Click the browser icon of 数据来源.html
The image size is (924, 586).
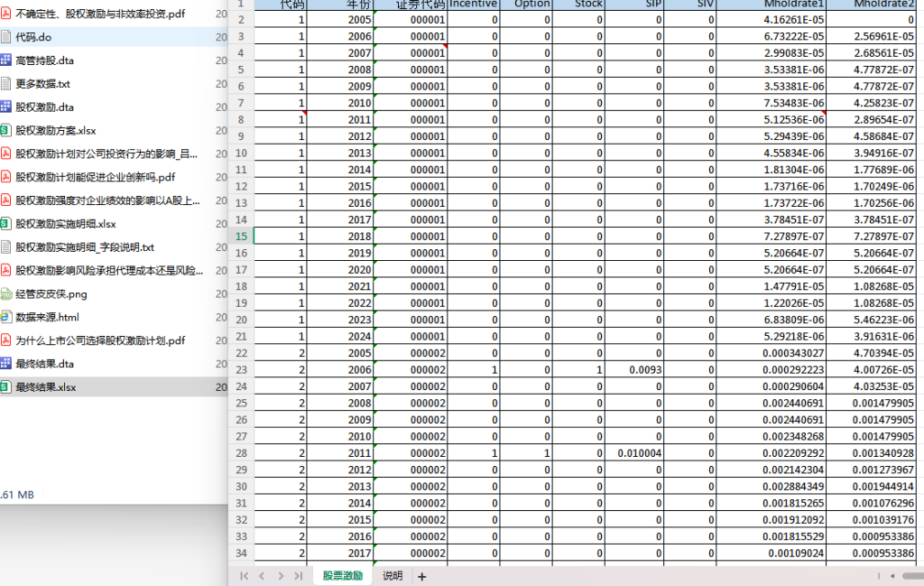point(5,317)
